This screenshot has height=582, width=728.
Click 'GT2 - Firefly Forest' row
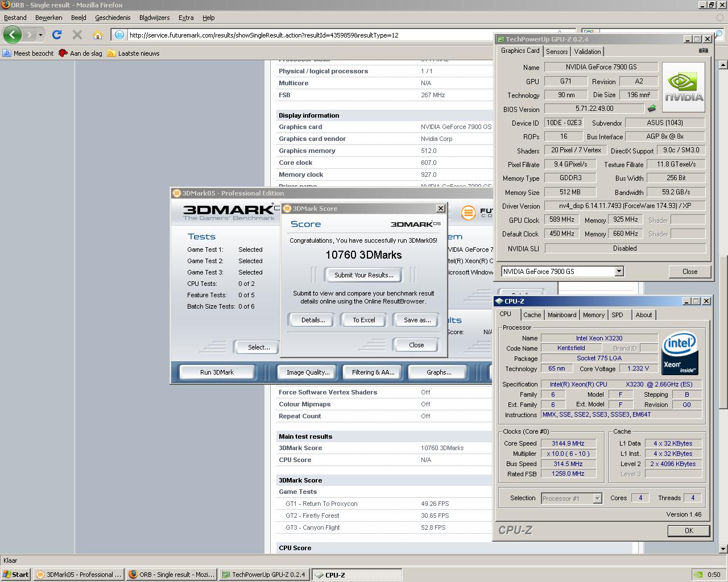pos(384,516)
